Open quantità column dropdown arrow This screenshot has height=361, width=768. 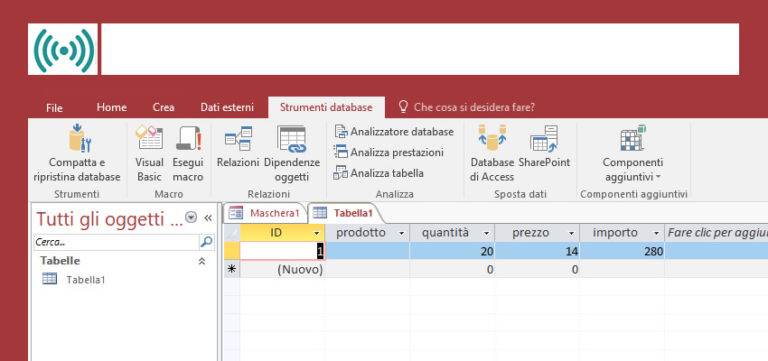486,233
